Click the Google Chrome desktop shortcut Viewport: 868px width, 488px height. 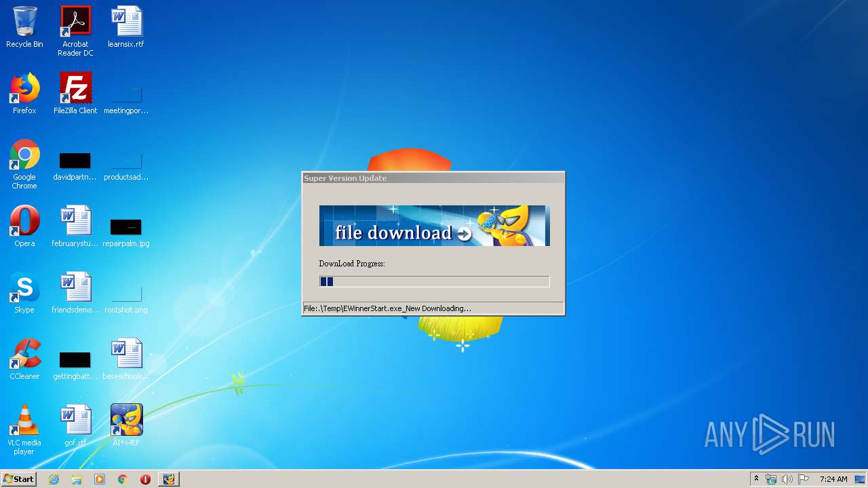pos(24,165)
